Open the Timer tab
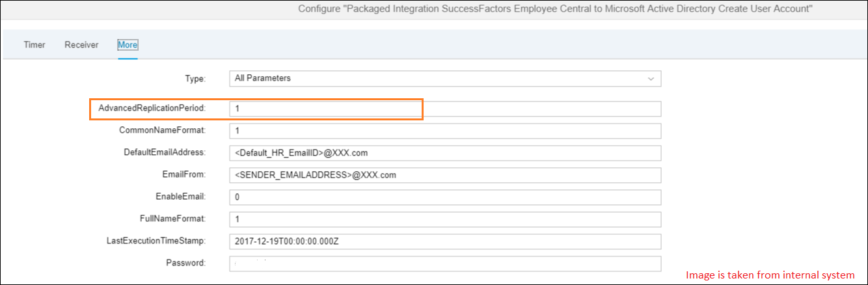The image size is (868, 285). point(34,45)
